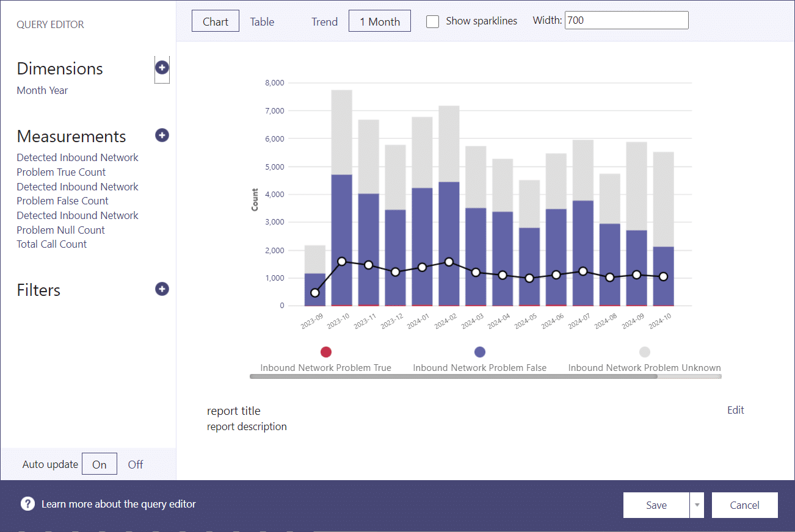Click the help question mark icon
This screenshot has height=532, width=795.
coord(27,504)
